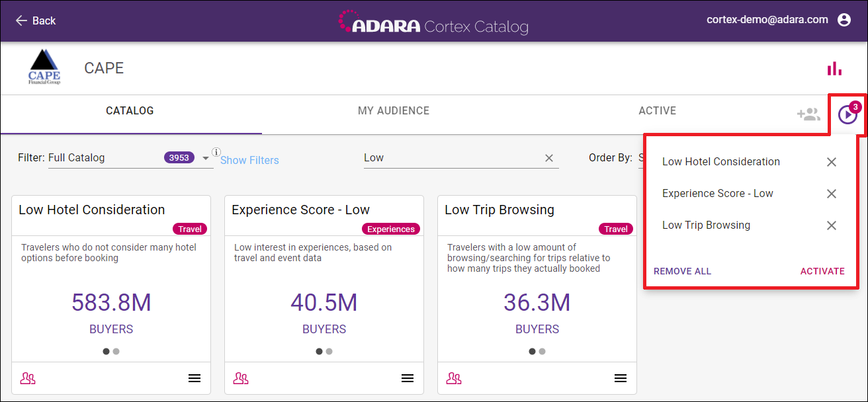
Task: Click the Low Trip Browsing card title
Action: [x=499, y=210]
